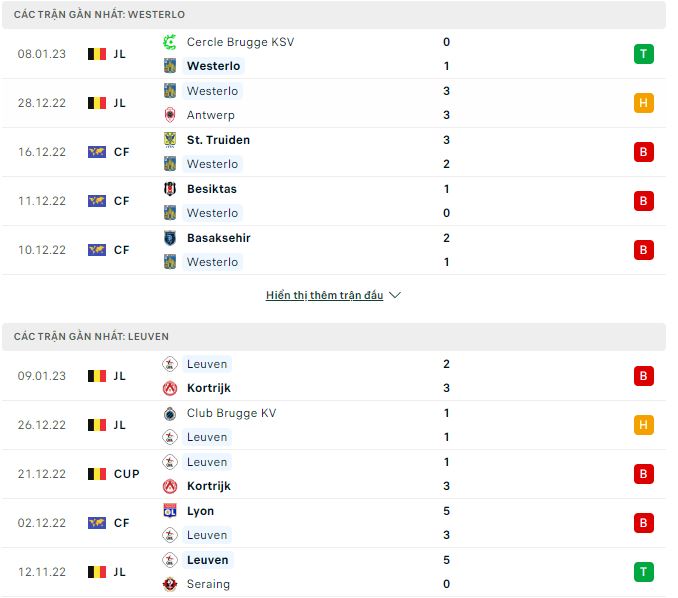Click the Cercle Brugge KSV club crest
The image size is (678, 598).
click(170, 42)
